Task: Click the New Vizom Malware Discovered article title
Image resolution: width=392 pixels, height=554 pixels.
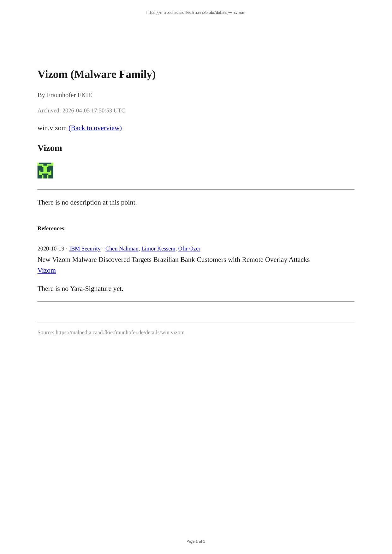Action: [x=174, y=260]
